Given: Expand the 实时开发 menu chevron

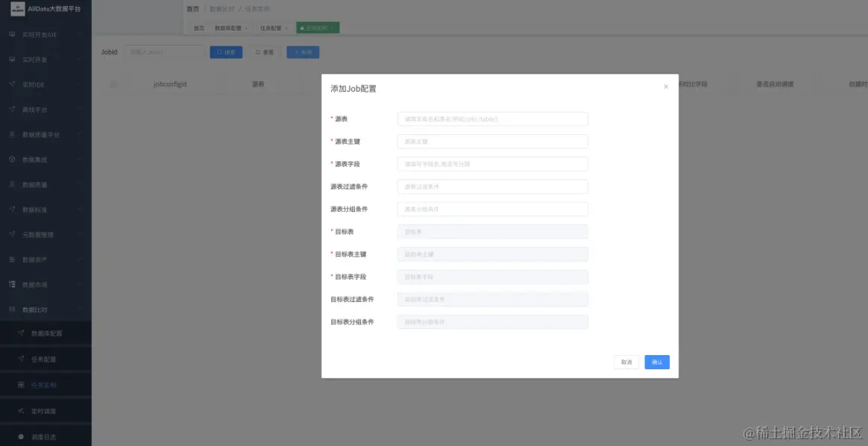Looking at the screenshot, I should click(81, 59).
